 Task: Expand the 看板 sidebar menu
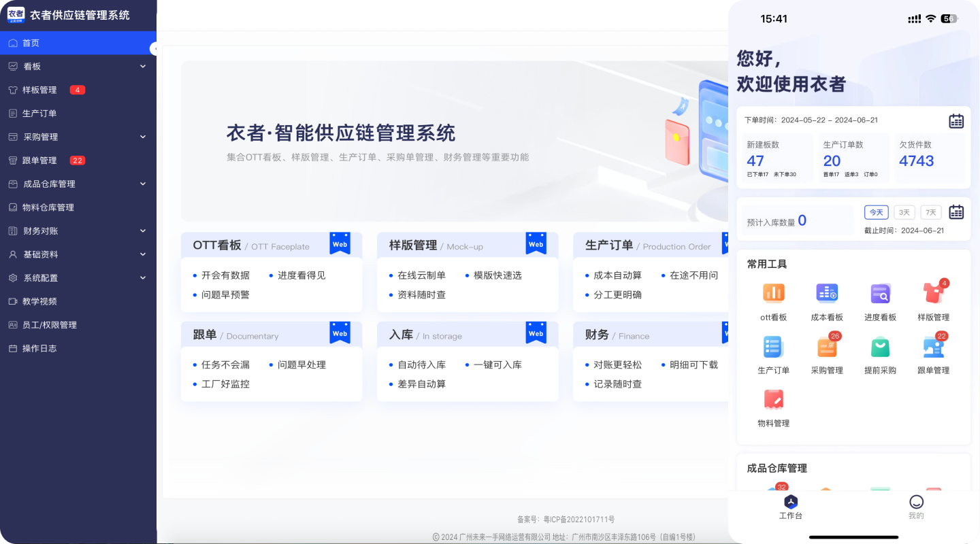pos(78,66)
